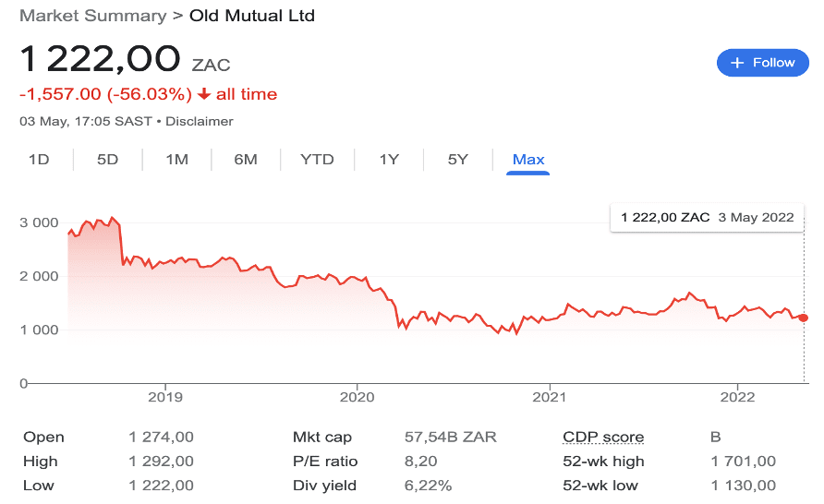Click the Old Mutual Ltd title
Screen dimensions: 824x504
(x=251, y=16)
